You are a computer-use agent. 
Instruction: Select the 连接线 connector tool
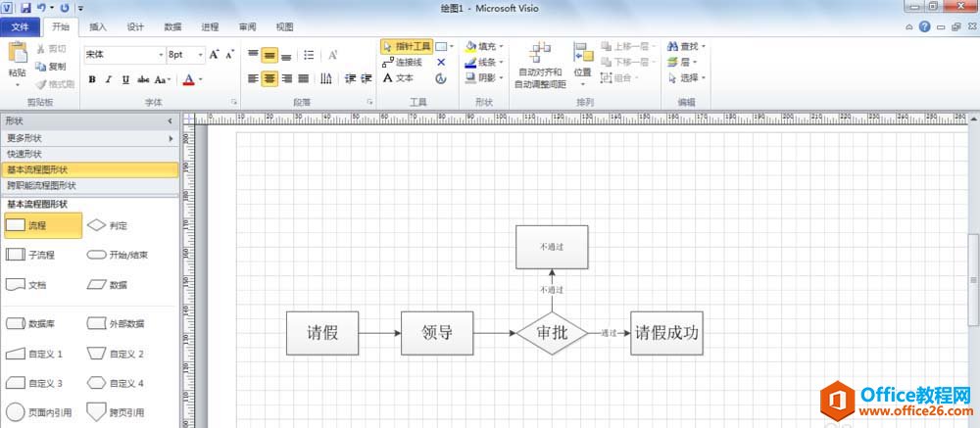pos(402,62)
